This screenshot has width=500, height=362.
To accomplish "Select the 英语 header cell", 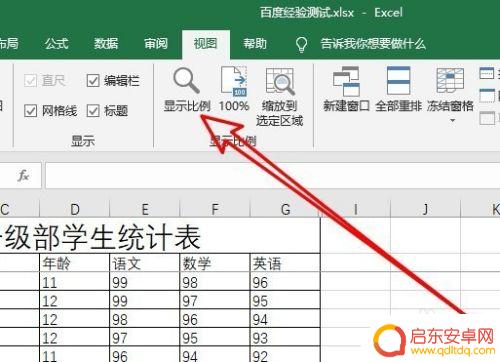I will click(285, 263).
